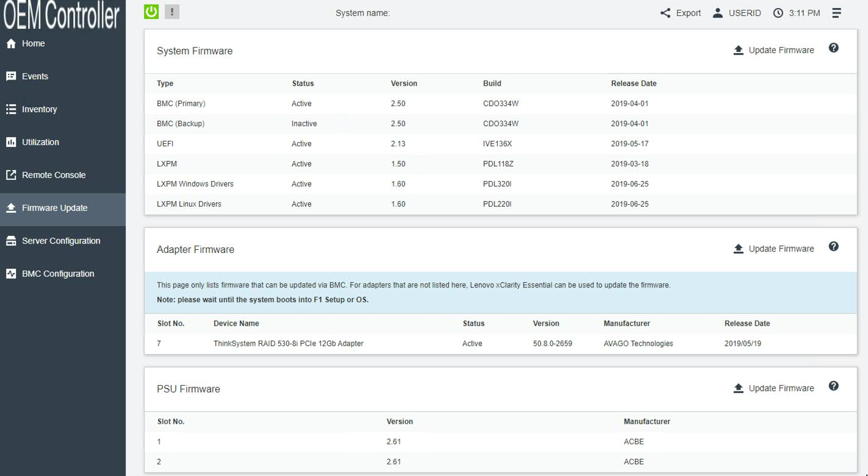The width and height of the screenshot is (868, 476).
Task: Open the hamburger menu icon at top right
Action: coord(836,13)
